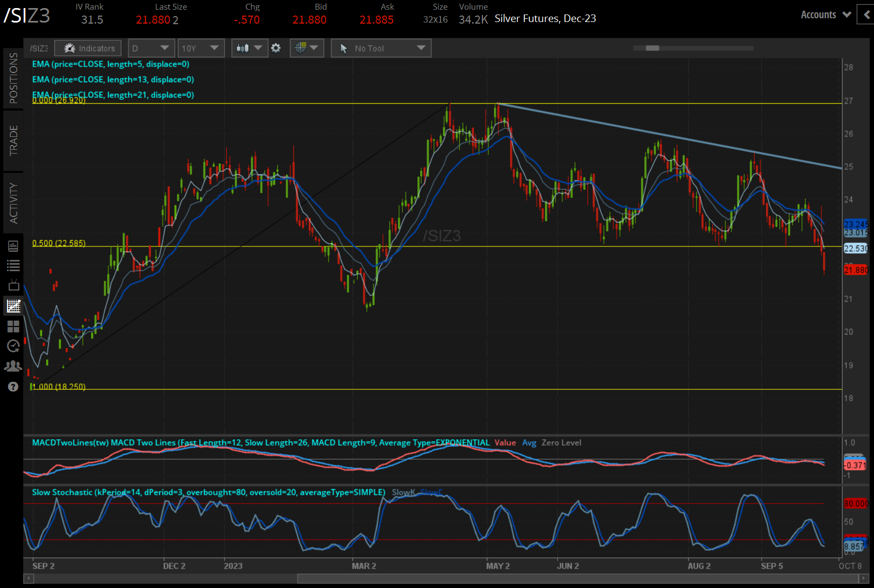This screenshot has width=874, height=588.
Task: Expand the 10Y time range dropdown
Action: [201, 48]
